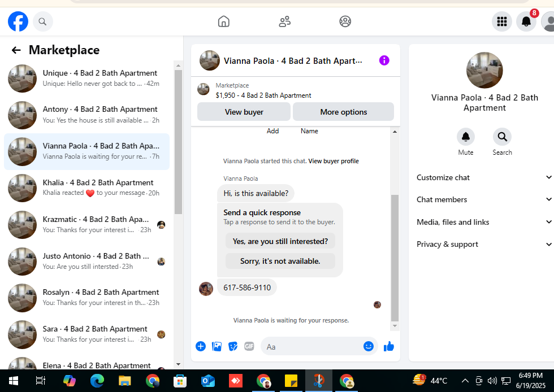The image size is (554, 392).
Task: Open the Friends icon in top navigation
Action: point(284,21)
